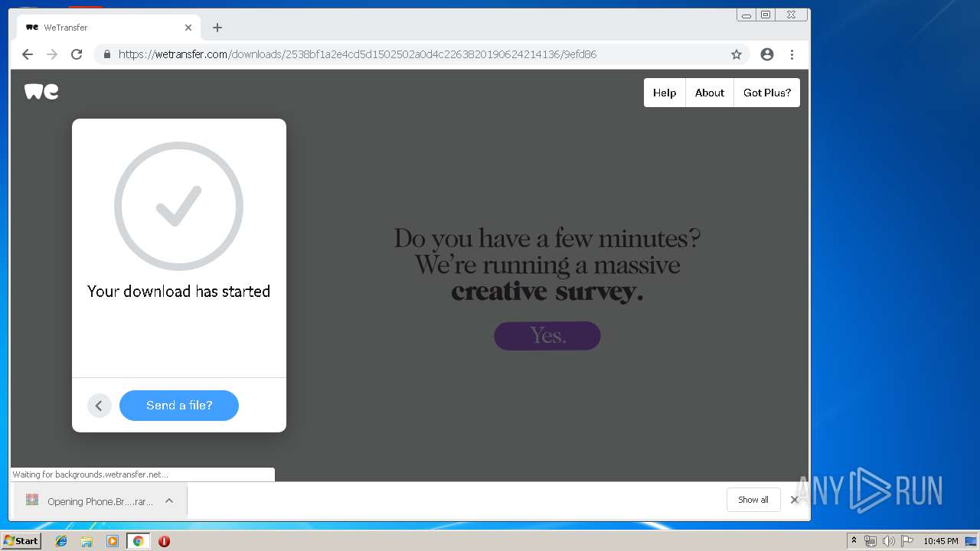This screenshot has width=980, height=551.
Task: Open Windows Explorer folder from taskbar
Action: point(87,541)
